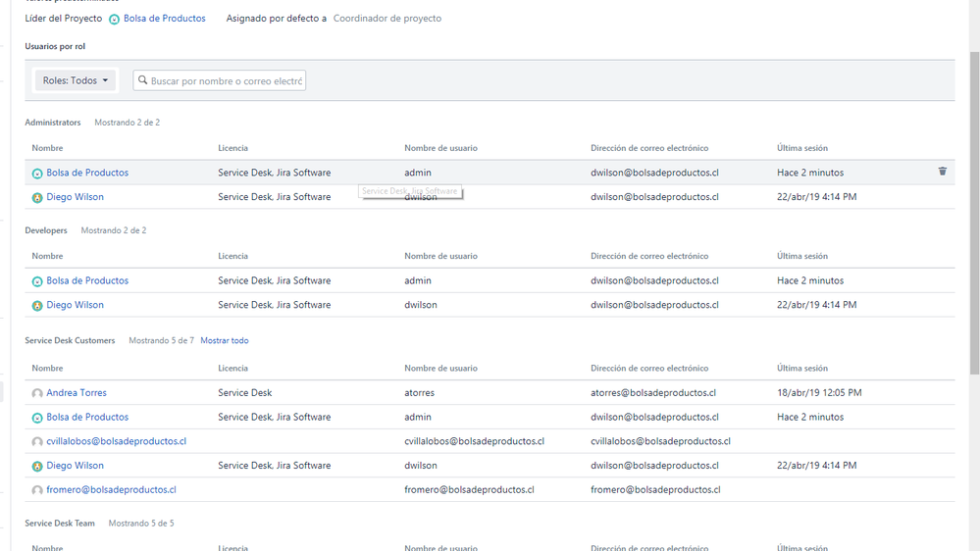Image resolution: width=980 pixels, height=551 pixels.
Task: Click Mostrando 5 de 5 count text
Action: click(141, 523)
